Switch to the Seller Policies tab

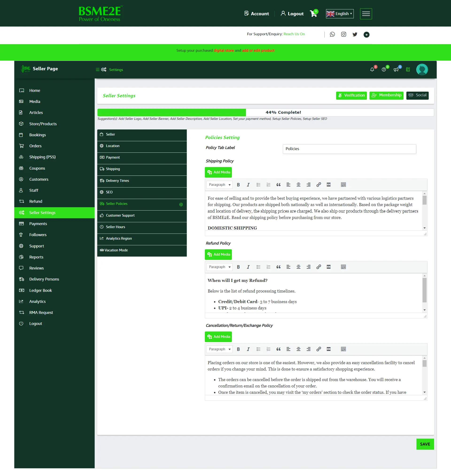click(x=117, y=204)
